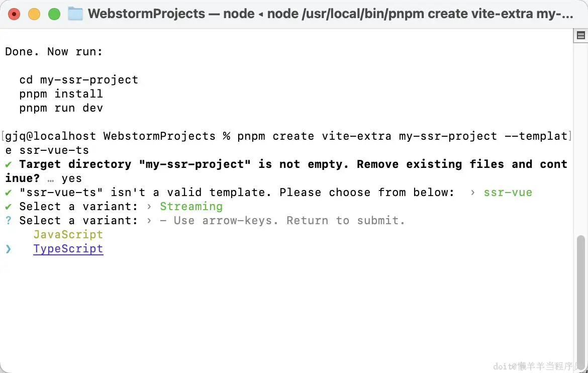588x373 pixels.
Task: Click the 'cd my-ssr-project' line
Action: [79, 80]
